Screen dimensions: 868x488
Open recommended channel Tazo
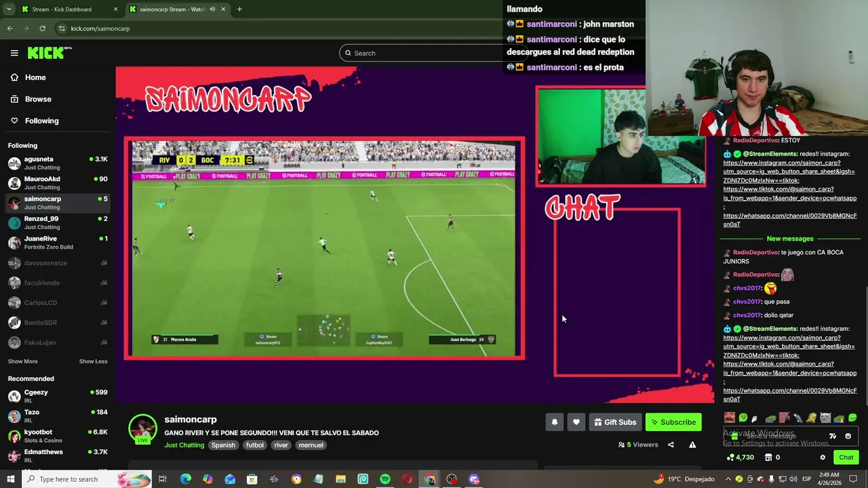coord(58,415)
